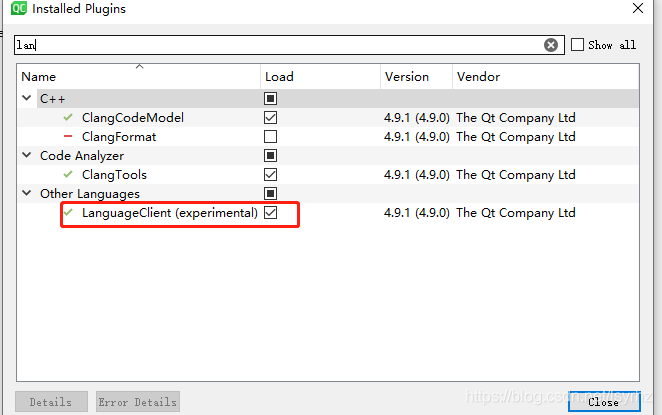The image size is (662, 415).
Task: Click the red dash status icon beside ClangFormat
Action: [68, 136]
